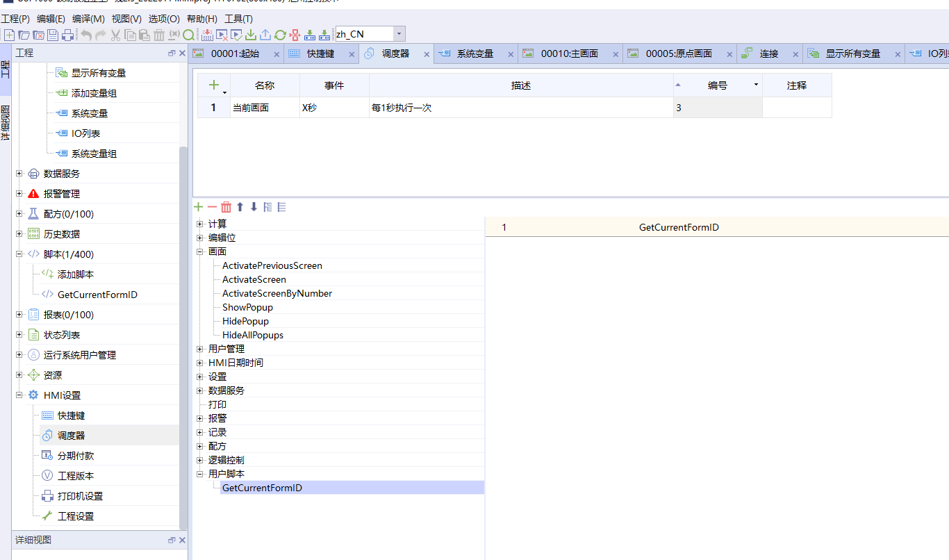Click the Open project folder icon
Image resolution: width=949 pixels, height=560 pixels.
point(24,35)
